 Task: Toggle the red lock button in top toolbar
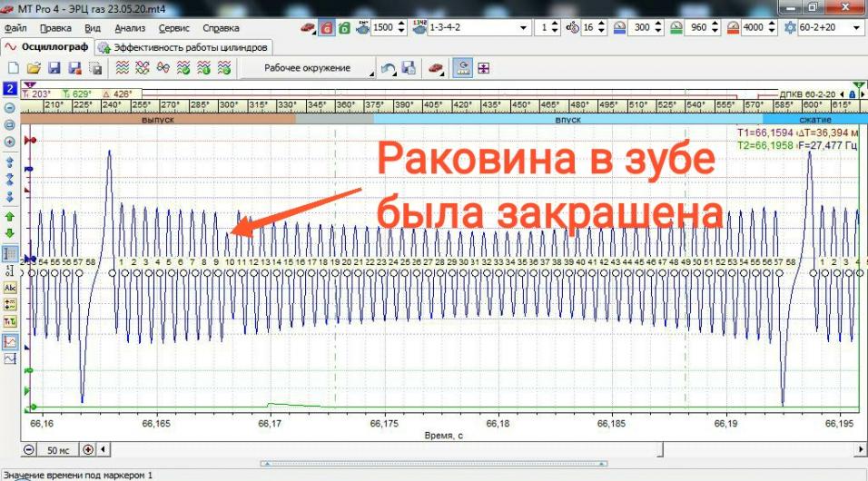pos(327,28)
